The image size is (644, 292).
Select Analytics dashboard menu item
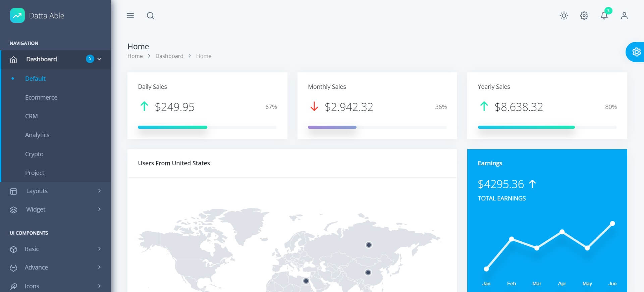click(x=37, y=135)
